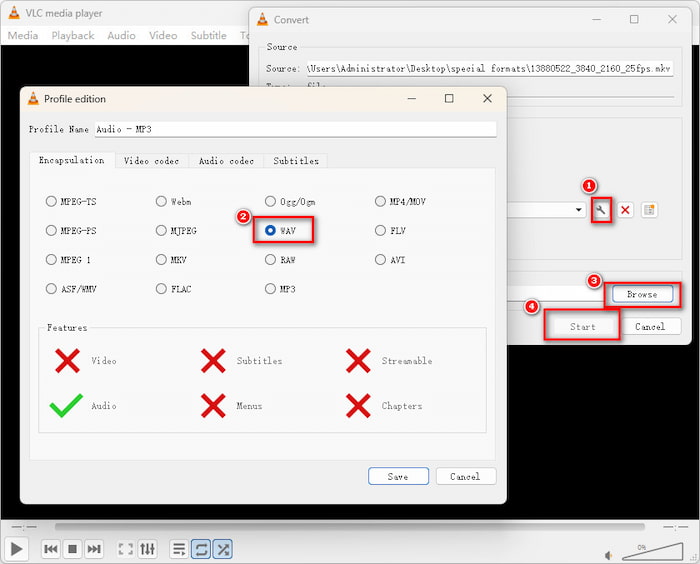
Task: Select the RAW encapsulation
Action: [x=280, y=259]
